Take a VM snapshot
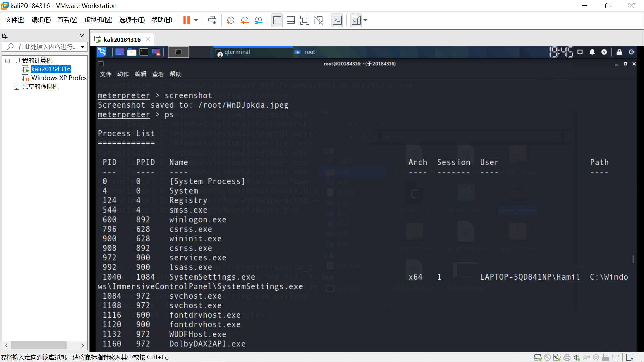The width and height of the screenshot is (644, 362). point(230,20)
